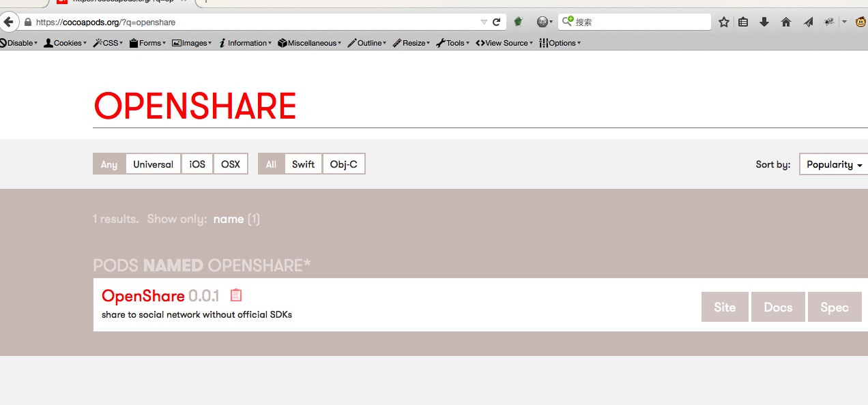Click the description 'share to social network without official SDKs'
The width and height of the screenshot is (868, 405).
coord(197,314)
